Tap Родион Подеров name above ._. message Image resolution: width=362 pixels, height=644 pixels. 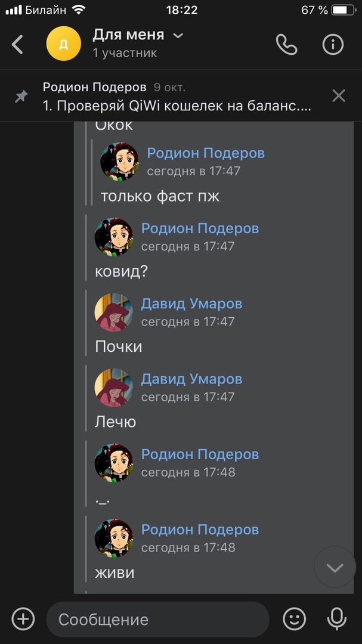click(x=200, y=454)
